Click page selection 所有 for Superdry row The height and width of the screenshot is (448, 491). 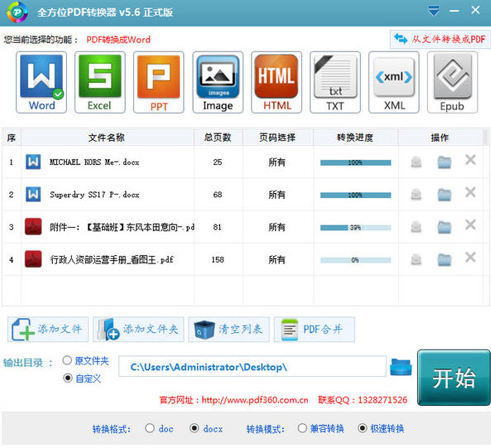pyautogui.click(x=277, y=195)
